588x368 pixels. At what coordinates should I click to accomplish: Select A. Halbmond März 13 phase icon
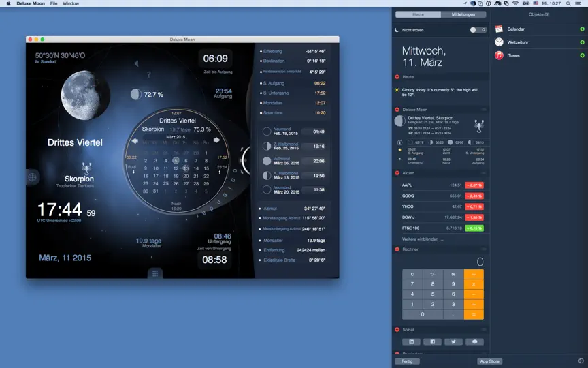coord(267,175)
